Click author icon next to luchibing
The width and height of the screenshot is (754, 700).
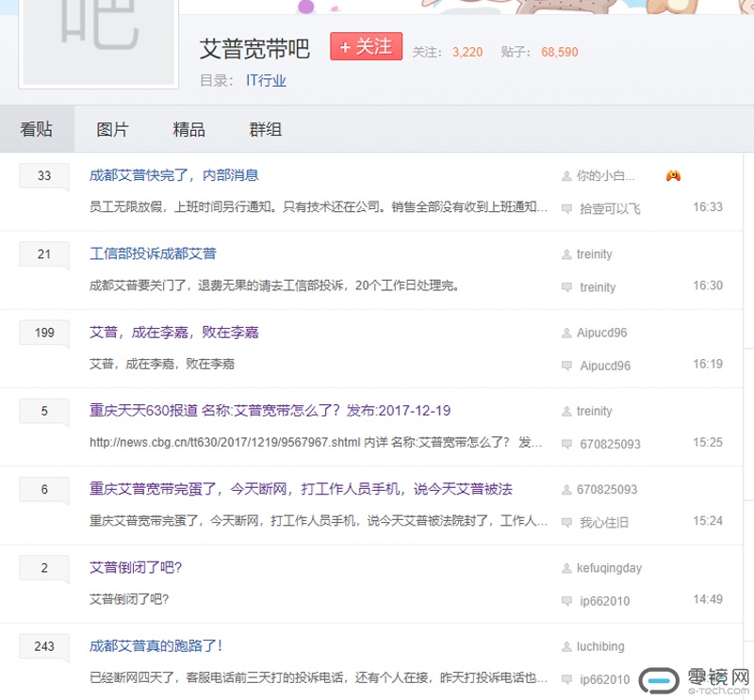[566, 646]
